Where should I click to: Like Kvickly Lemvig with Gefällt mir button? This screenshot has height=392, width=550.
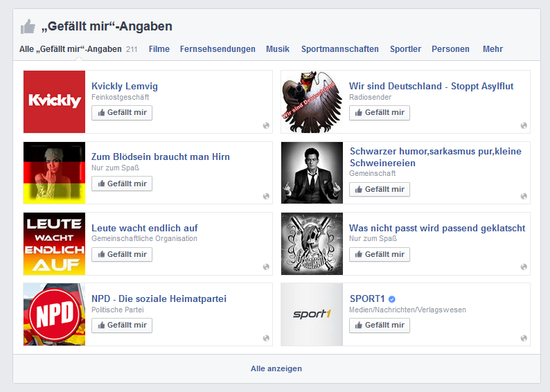pyautogui.click(x=122, y=113)
